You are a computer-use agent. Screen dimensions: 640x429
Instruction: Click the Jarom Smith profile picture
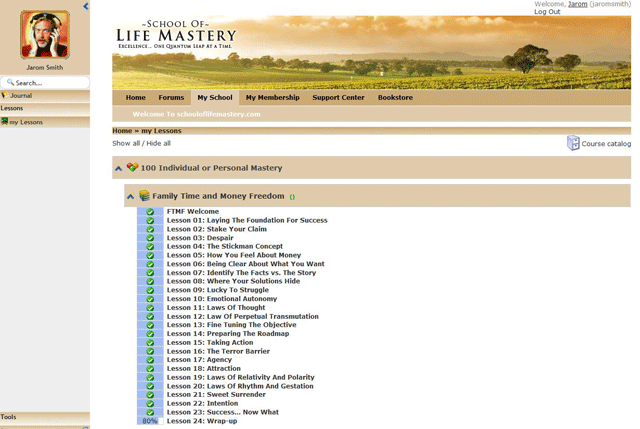click(x=44, y=35)
